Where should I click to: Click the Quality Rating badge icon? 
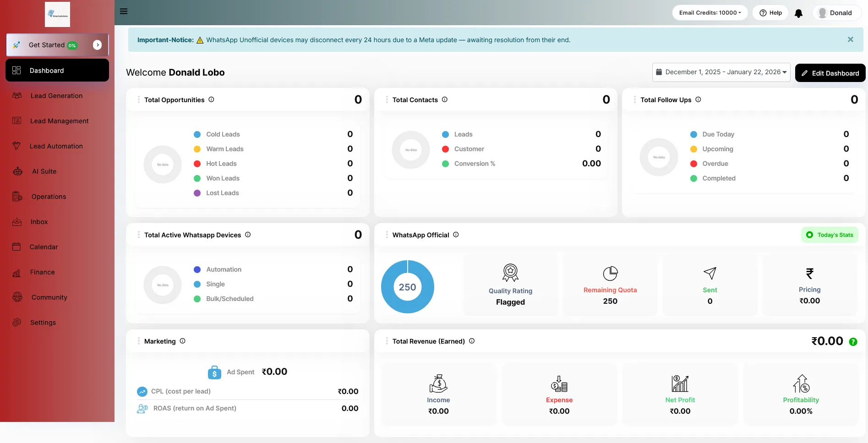click(510, 273)
